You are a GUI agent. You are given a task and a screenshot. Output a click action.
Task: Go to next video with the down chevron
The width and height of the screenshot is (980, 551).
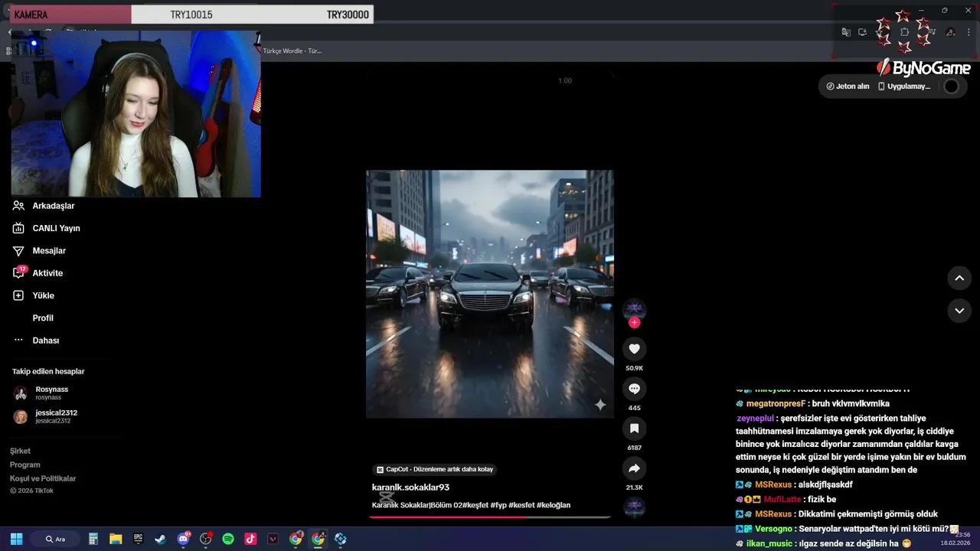click(959, 311)
